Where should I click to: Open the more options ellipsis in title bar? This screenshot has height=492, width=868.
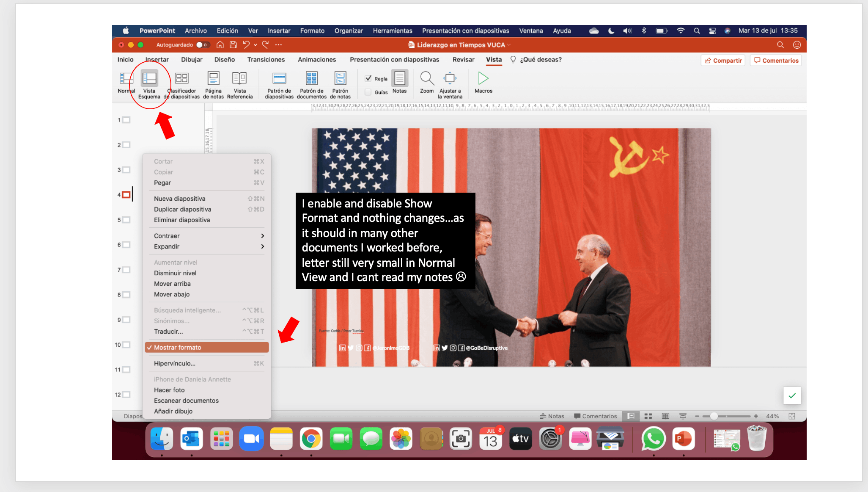tap(278, 44)
